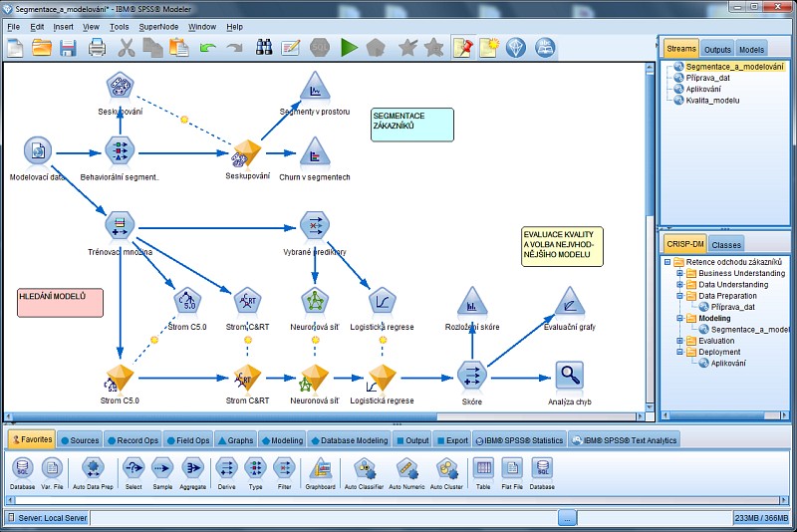Select the Logistická regrese pentagon modeling node
797x532 pixels.
tap(383, 301)
